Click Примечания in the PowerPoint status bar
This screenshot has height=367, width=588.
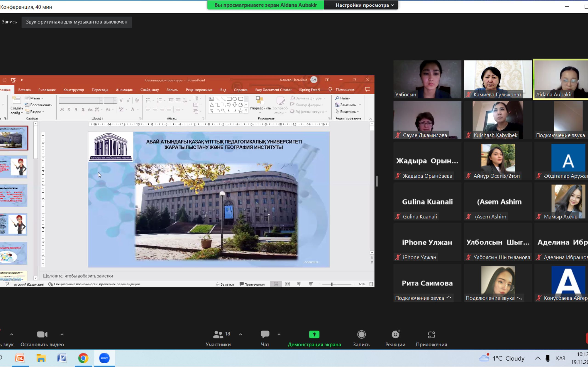pyautogui.click(x=252, y=284)
